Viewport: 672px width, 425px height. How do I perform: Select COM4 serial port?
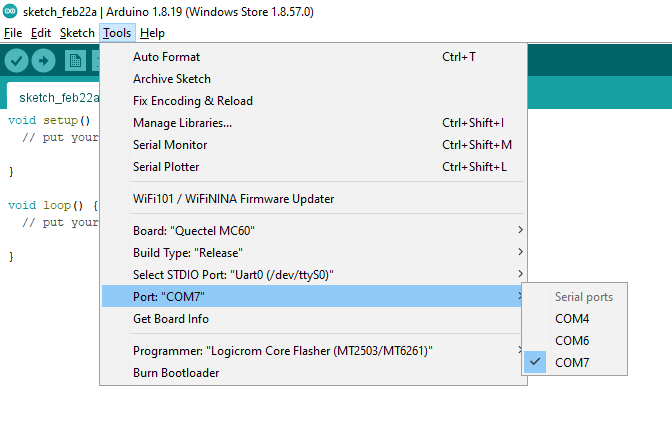tap(574, 319)
